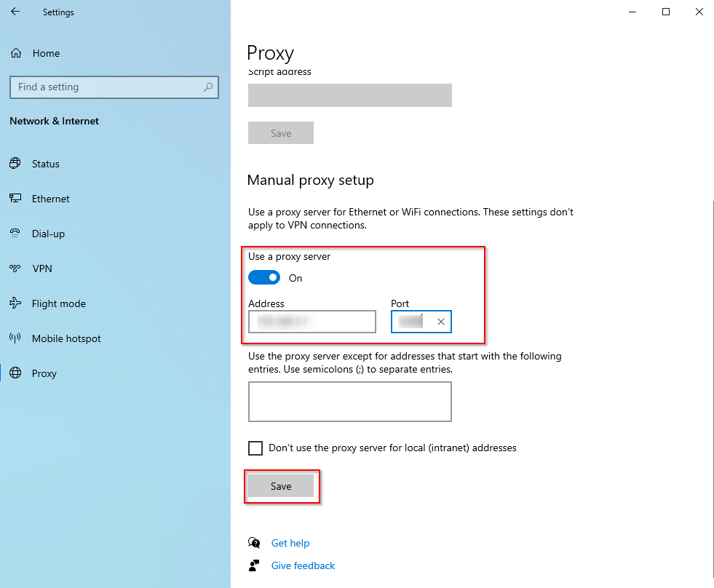The height and width of the screenshot is (588, 714).
Task: Click the Give feedback icon
Action: (254, 565)
